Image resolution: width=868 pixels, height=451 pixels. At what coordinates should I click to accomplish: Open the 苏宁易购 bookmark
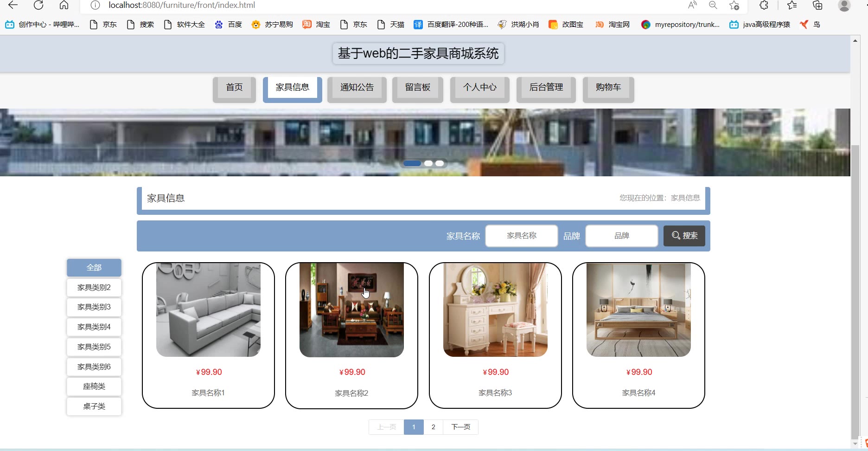coord(272,25)
